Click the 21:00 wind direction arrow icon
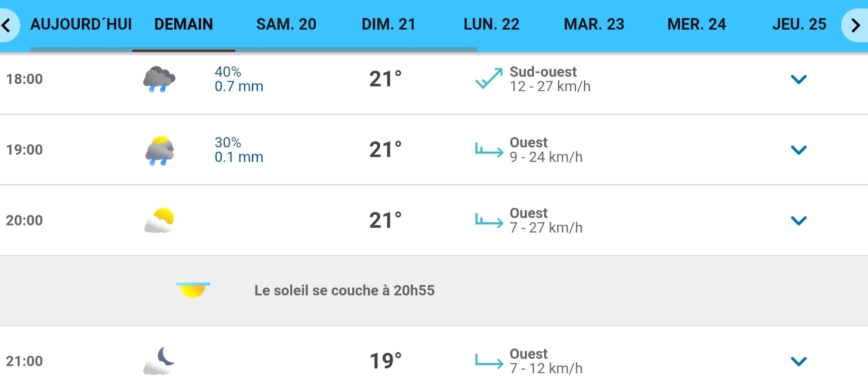This screenshot has height=389, width=868. [489, 361]
